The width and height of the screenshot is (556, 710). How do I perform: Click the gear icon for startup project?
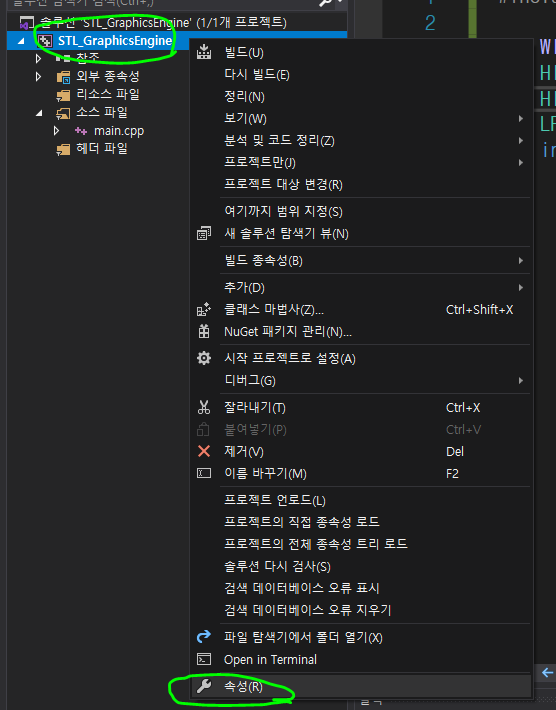coord(204,358)
